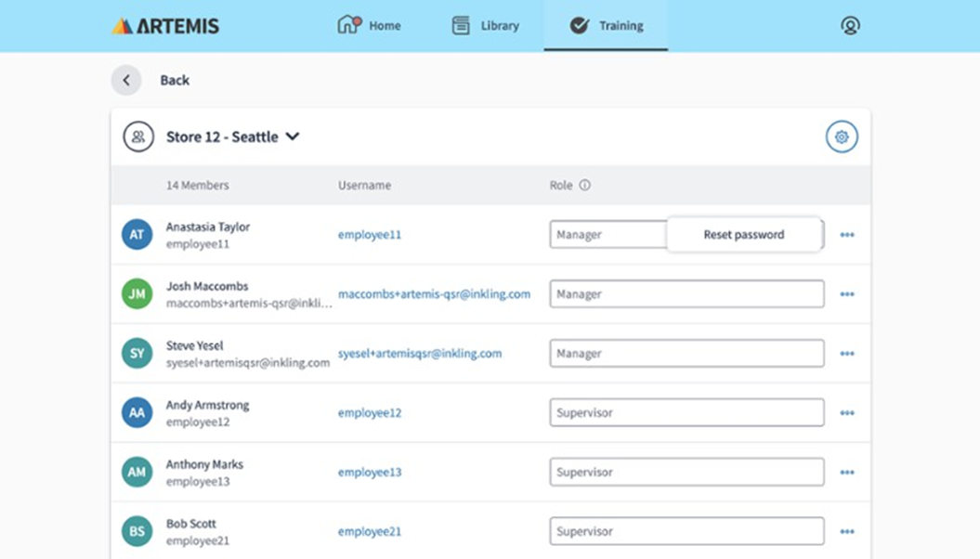Open syesel+artemisqsr@inkling.com username link
The height and width of the screenshot is (559, 980).
point(420,354)
